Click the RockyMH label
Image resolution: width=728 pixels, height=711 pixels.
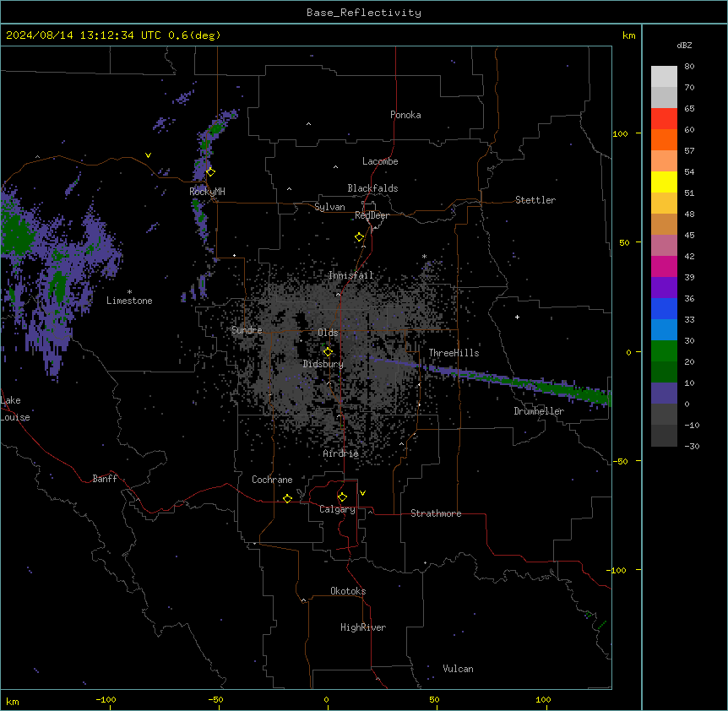pos(207,191)
